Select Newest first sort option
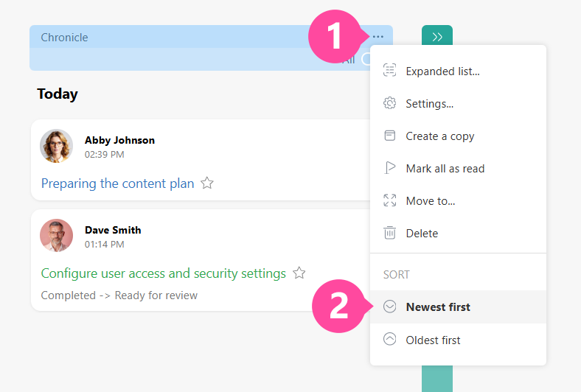The image size is (581, 392). [x=438, y=307]
